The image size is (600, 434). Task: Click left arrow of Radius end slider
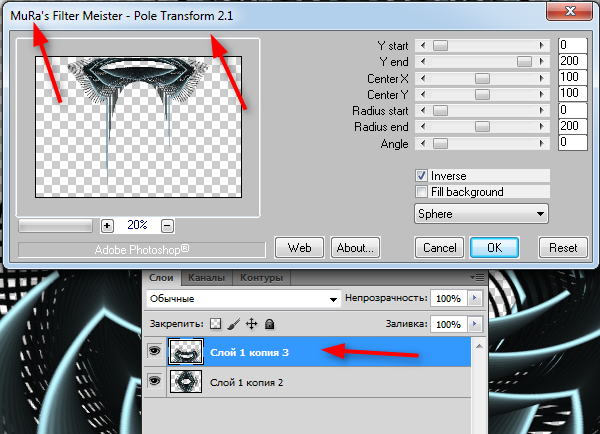click(423, 127)
